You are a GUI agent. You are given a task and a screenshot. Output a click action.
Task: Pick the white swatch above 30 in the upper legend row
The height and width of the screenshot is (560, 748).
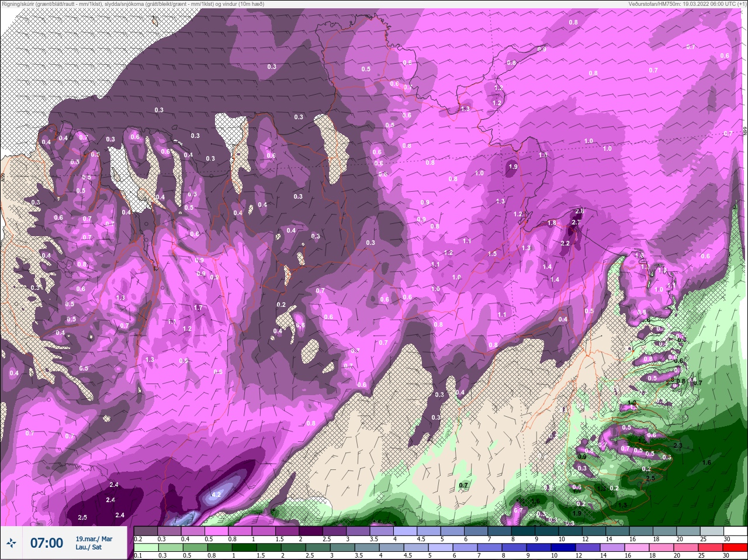pyautogui.click(x=736, y=531)
